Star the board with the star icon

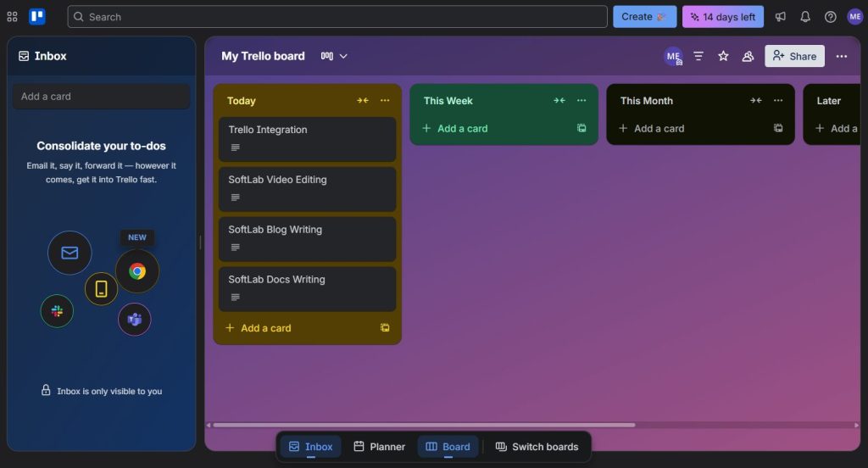723,56
